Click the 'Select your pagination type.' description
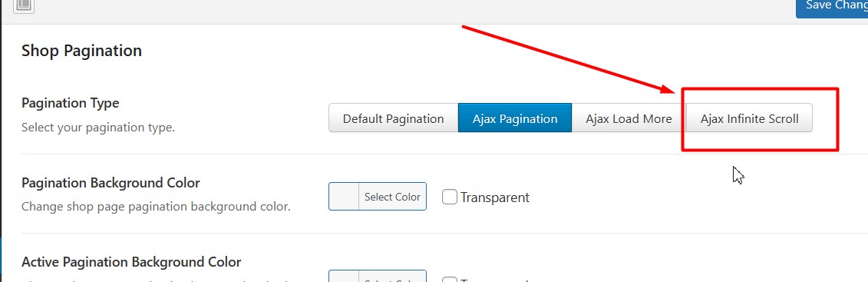The width and height of the screenshot is (868, 282). pyautogui.click(x=98, y=128)
